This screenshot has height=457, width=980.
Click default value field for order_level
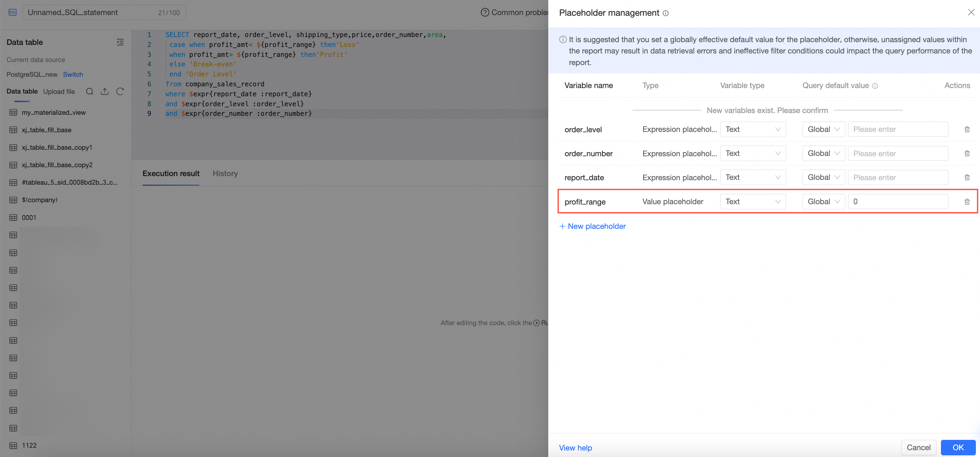click(x=897, y=129)
